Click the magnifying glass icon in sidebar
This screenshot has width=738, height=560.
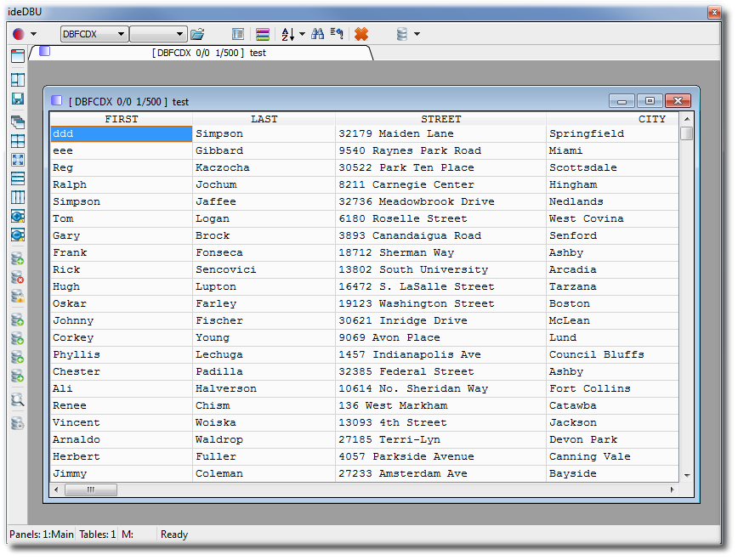point(18,400)
